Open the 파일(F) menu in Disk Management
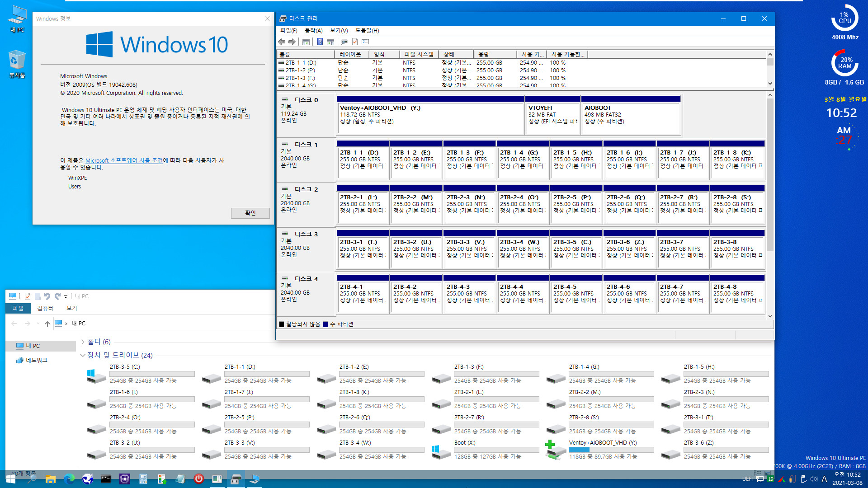The image size is (868, 488). coord(288,30)
